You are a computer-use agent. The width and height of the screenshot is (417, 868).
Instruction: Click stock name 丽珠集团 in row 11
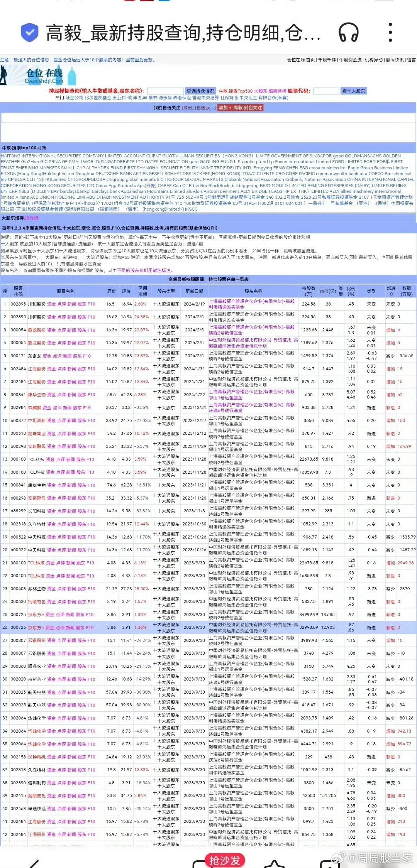(37, 433)
